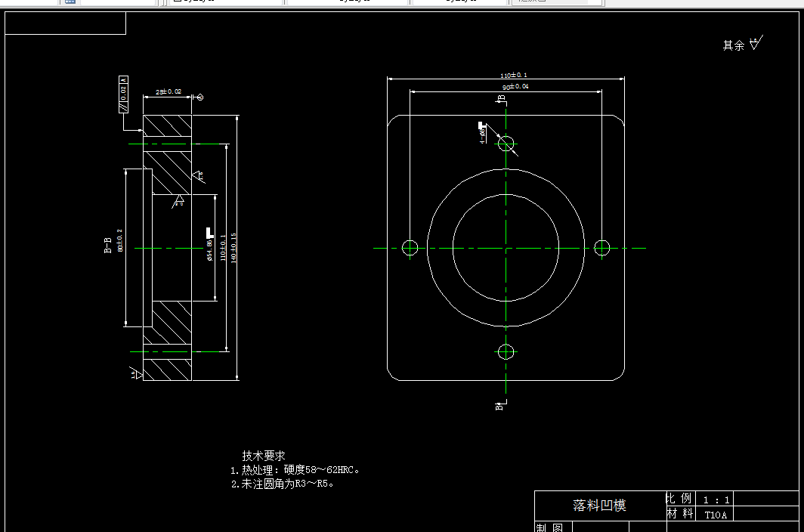Select the 1:1 scale value

click(716, 500)
